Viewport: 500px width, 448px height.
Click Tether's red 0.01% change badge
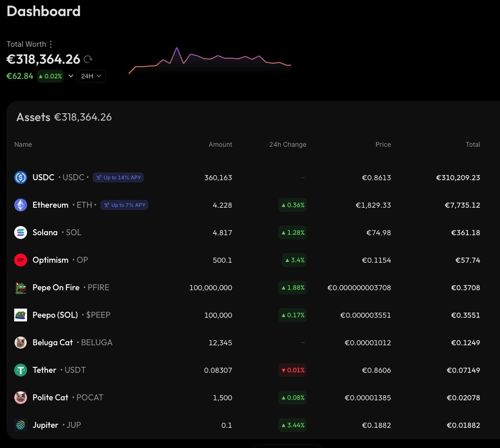(x=292, y=370)
